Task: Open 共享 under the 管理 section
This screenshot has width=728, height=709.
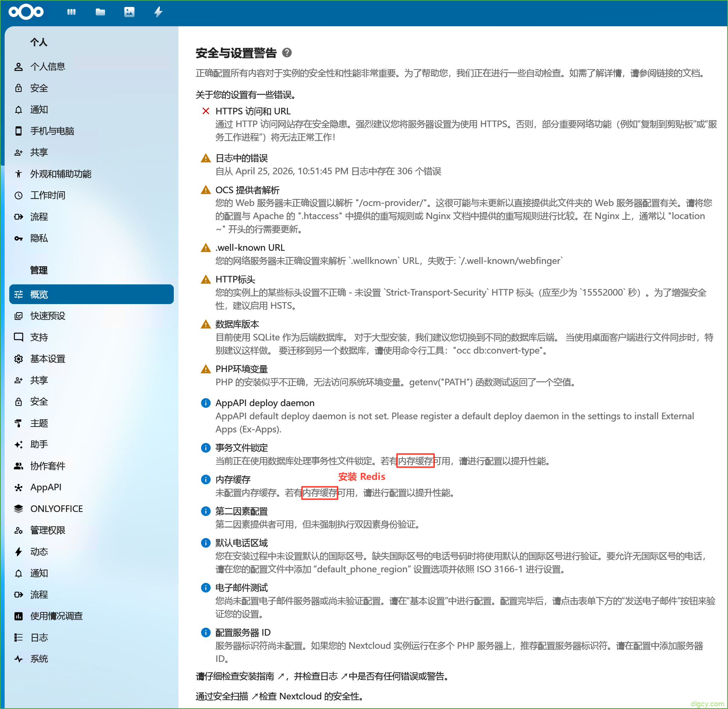Action: click(92, 380)
